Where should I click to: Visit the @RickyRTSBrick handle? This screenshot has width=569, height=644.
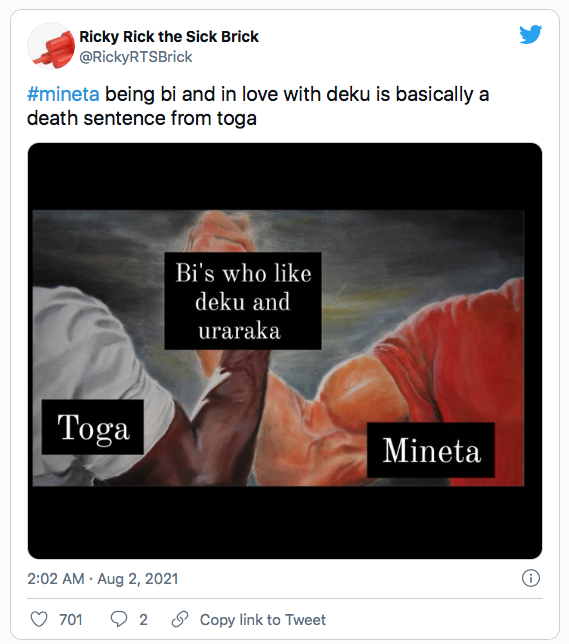136,57
